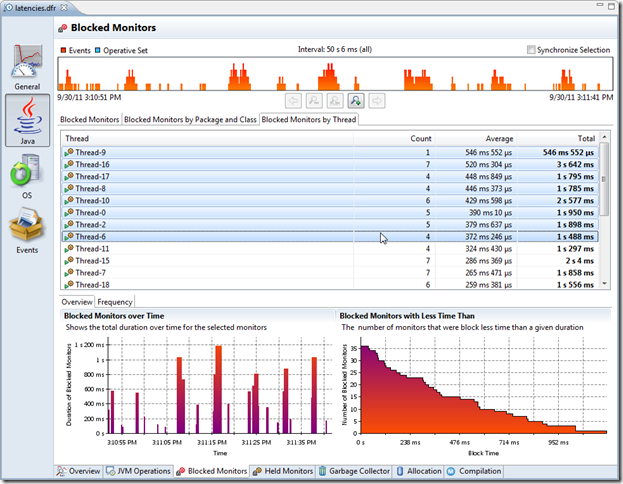Open Blocked Monitors by Package and Class tab
Viewport: 623px width, 484px height.
(190, 120)
